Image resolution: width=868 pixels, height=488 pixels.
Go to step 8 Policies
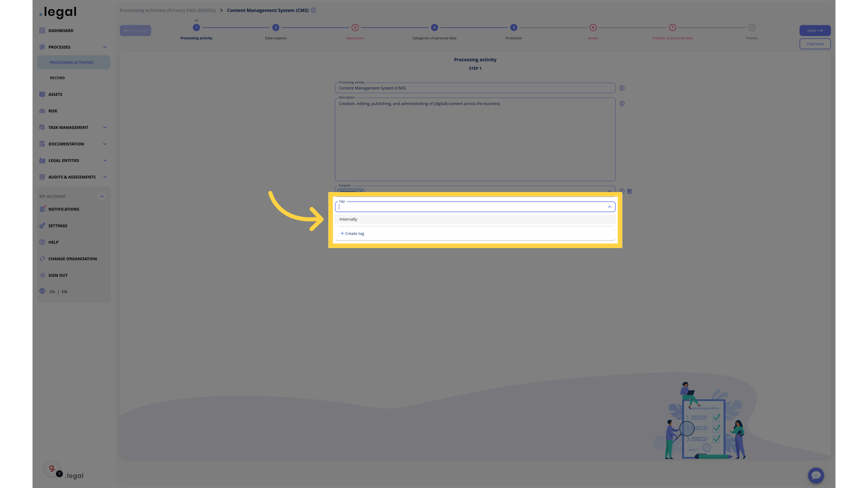[x=752, y=28]
